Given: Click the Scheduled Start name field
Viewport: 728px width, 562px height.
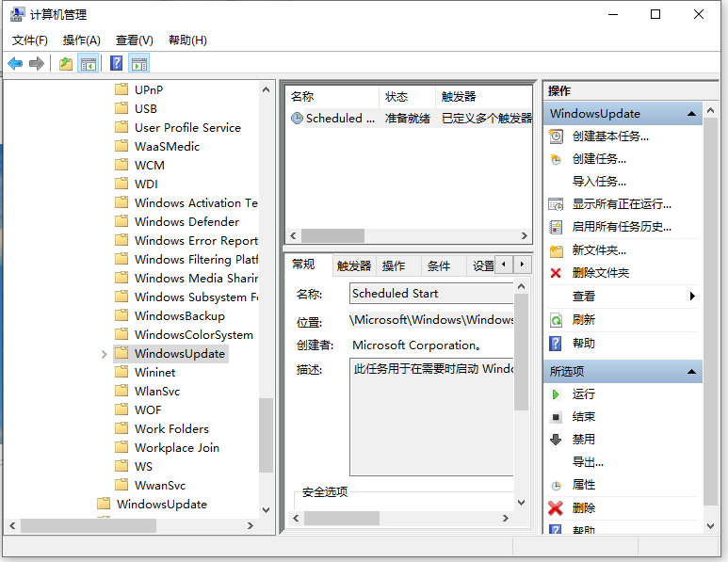Looking at the screenshot, I should [x=431, y=294].
